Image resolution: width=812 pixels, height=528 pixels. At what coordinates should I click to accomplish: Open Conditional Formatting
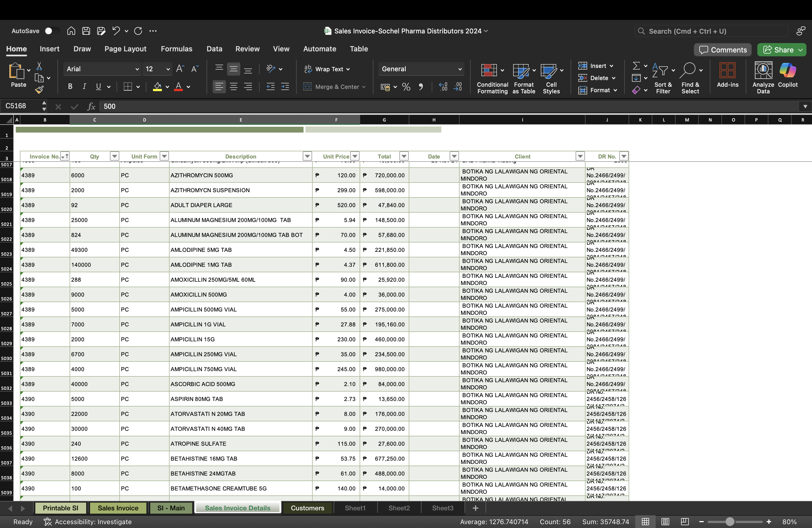coord(492,78)
